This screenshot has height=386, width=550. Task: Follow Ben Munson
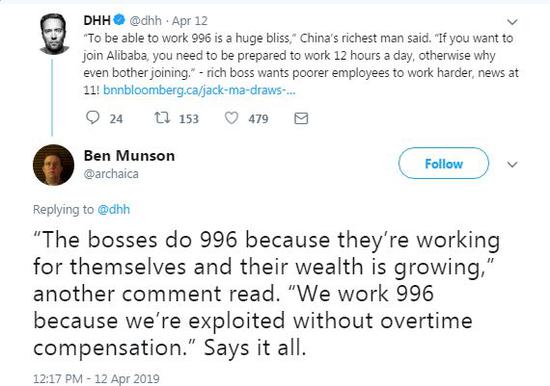(444, 164)
